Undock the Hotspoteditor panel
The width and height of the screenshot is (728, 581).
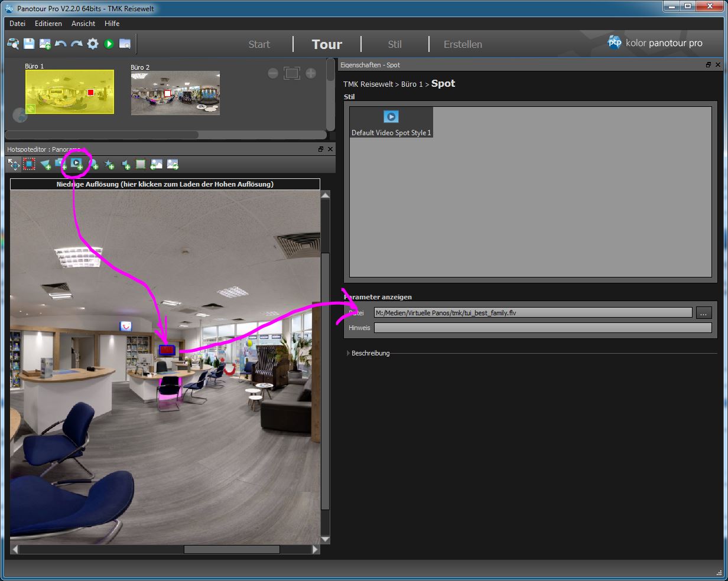coord(321,150)
